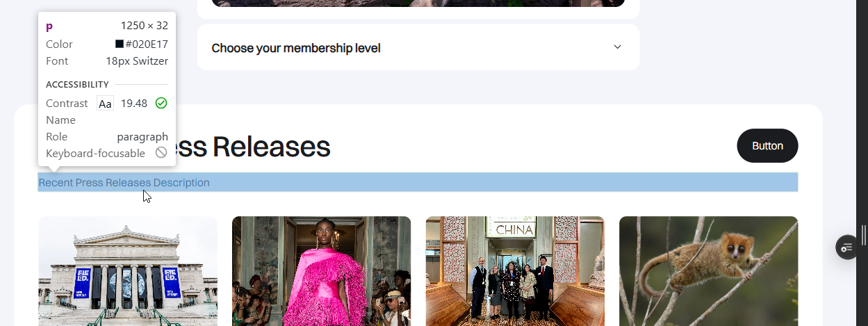Click the dark 'Button' pill

tap(767, 146)
